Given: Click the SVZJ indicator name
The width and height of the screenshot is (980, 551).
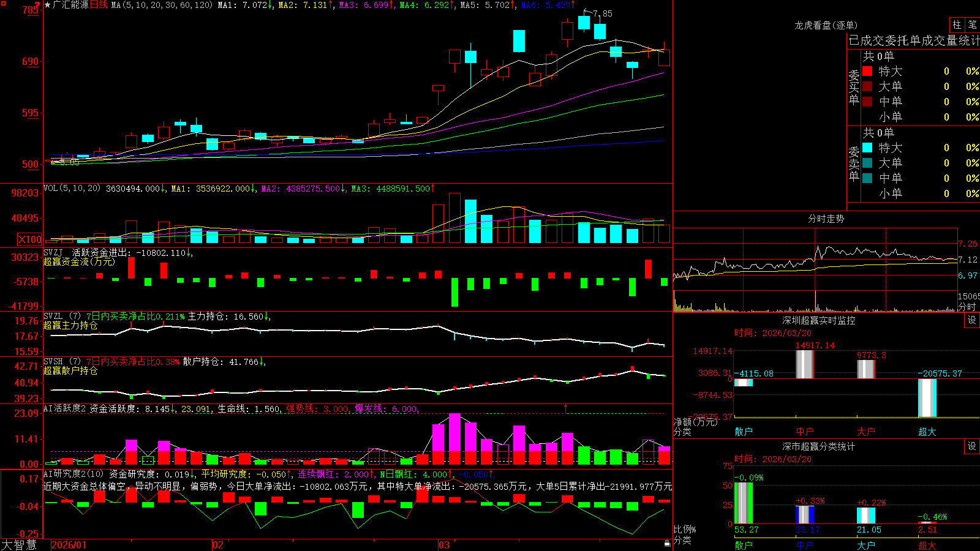Looking at the screenshot, I should pyautogui.click(x=53, y=253).
